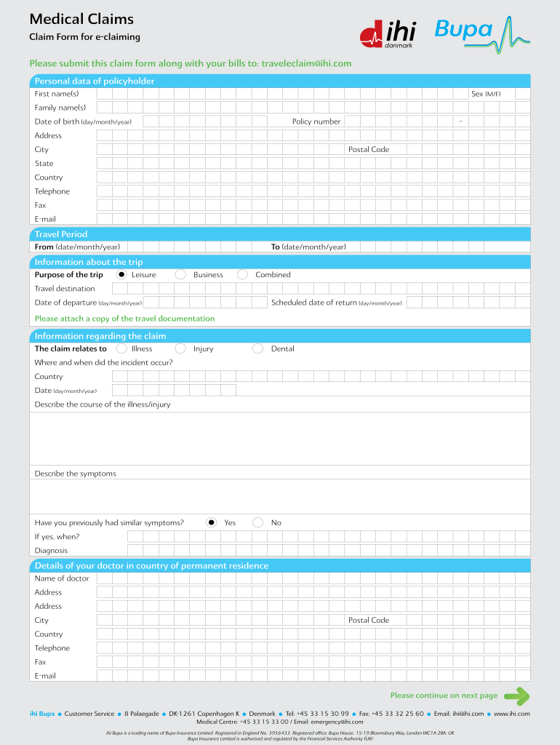The width and height of the screenshot is (560, 745).
Task: Select Business as purpose of trip
Action: point(180,275)
